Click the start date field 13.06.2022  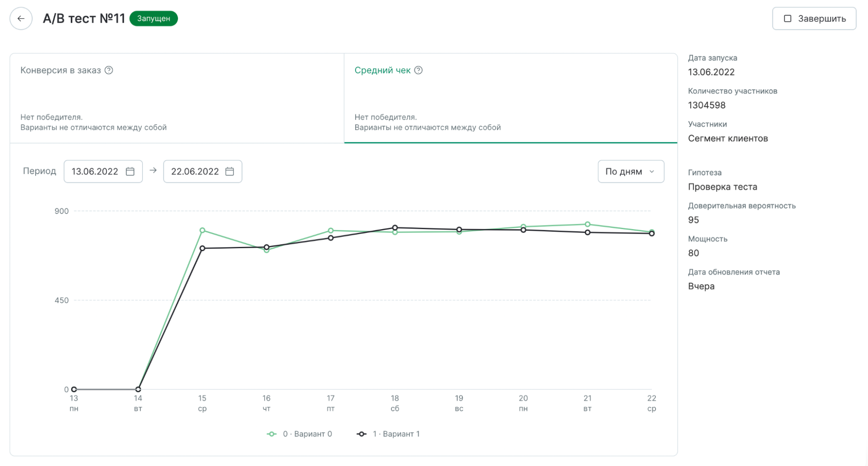point(103,171)
